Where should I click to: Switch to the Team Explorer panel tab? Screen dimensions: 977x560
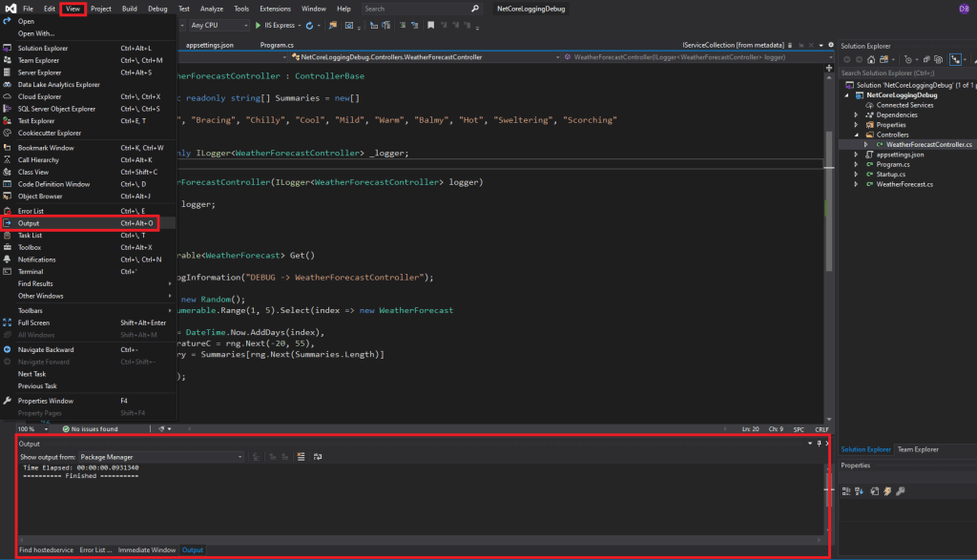click(x=916, y=448)
